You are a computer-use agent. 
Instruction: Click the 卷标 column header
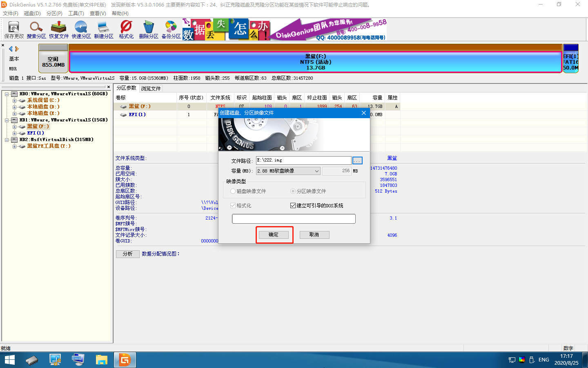145,98
